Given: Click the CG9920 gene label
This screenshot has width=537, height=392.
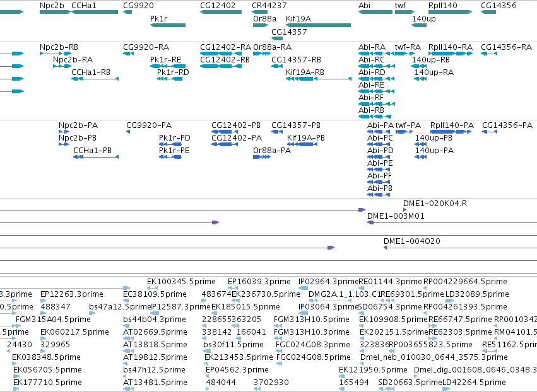Looking at the screenshot, I should click(x=138, y=6).
